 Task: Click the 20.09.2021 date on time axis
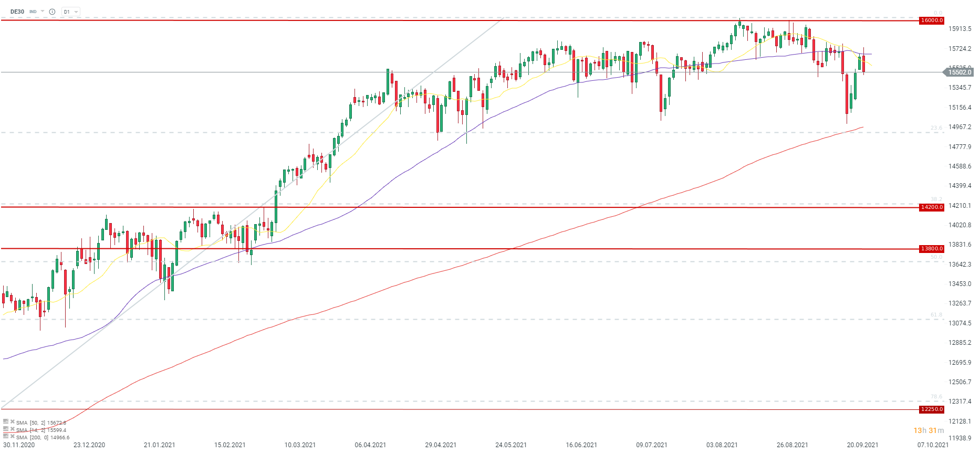coord(862,445)
